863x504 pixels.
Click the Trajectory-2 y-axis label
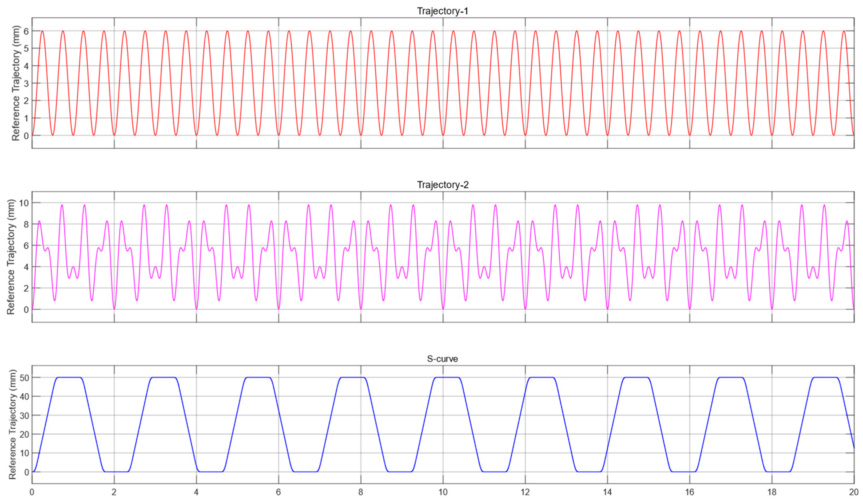[11, 257]
